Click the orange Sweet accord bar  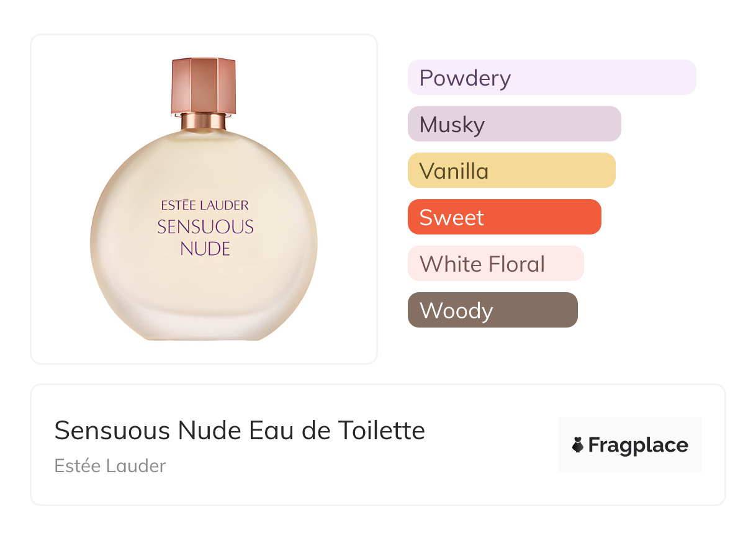505,217
